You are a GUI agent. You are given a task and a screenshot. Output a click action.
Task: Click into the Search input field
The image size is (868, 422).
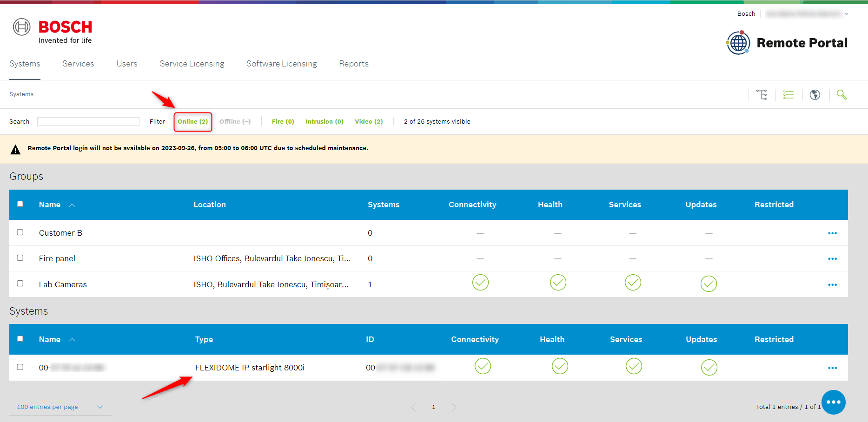click(88, 122)
